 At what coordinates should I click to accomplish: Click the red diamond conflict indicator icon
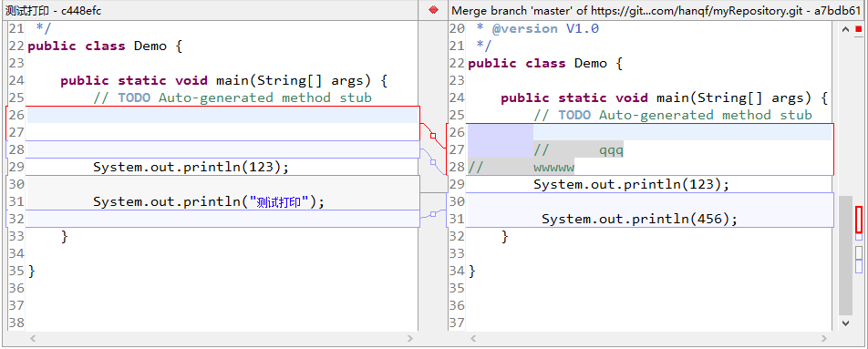433,10
